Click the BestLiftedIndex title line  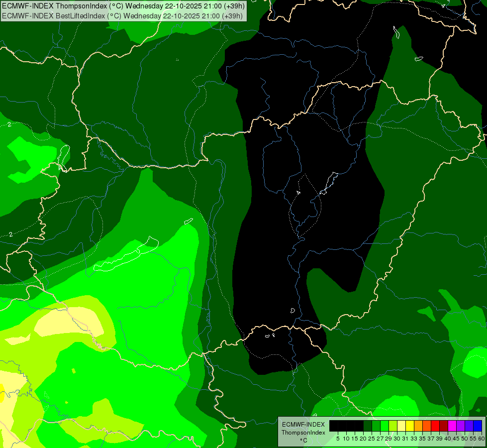(x=122, y=16)
